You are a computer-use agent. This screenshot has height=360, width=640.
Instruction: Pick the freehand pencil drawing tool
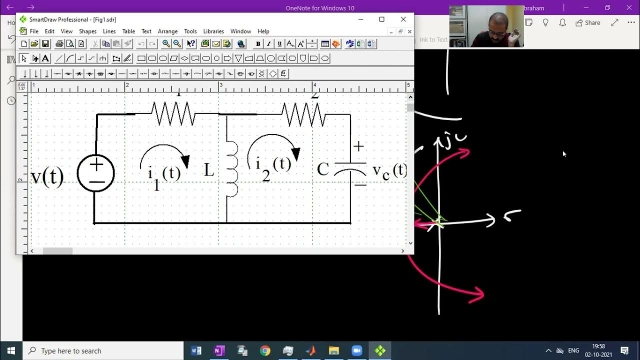(x=127, y=59)
